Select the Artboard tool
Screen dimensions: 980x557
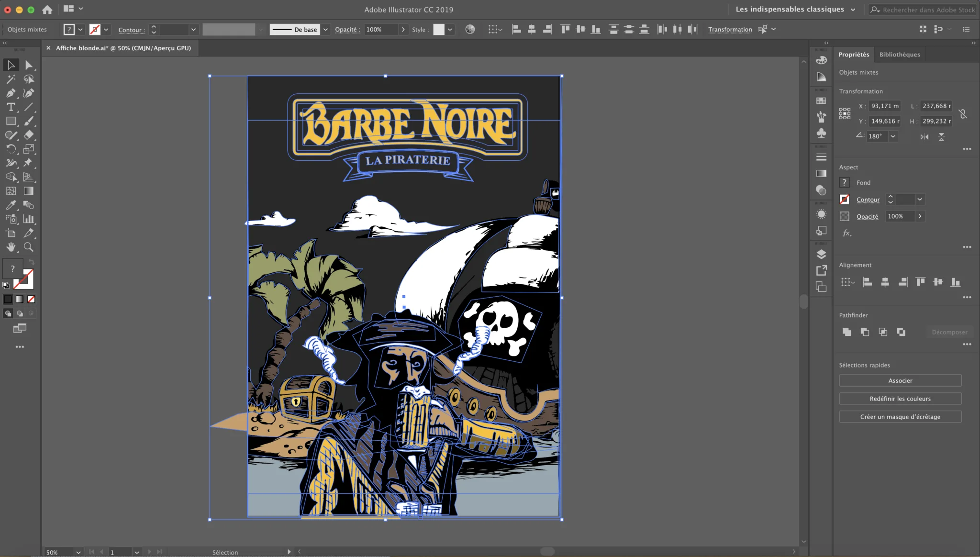tap(11, 233)
